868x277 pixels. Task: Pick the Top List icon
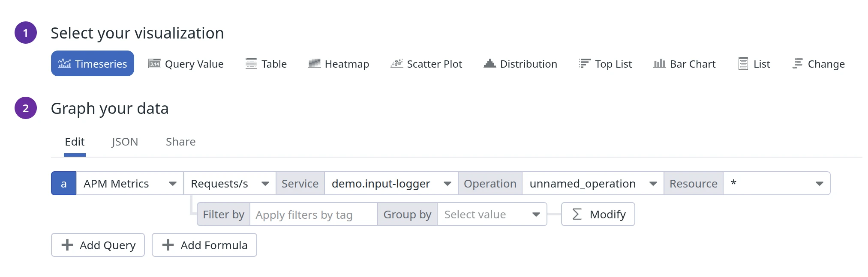584,64
